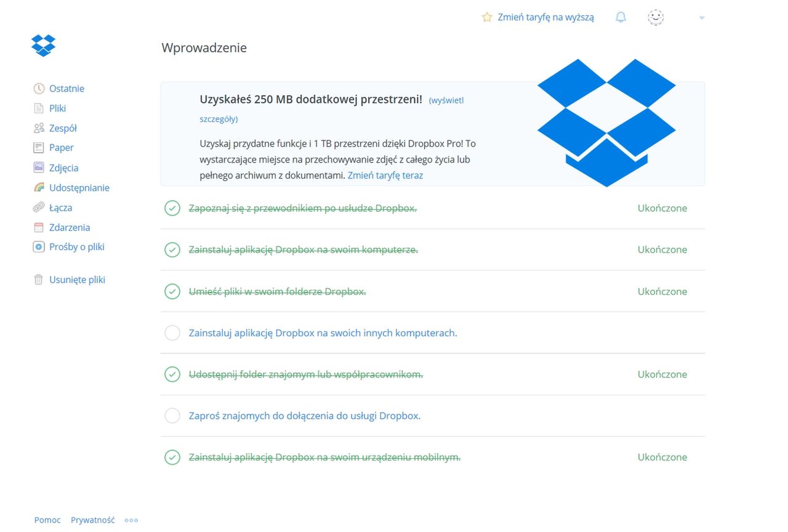Toggle checkmark for Zapoznaj się z przewodnikiem

coord(172,208)
